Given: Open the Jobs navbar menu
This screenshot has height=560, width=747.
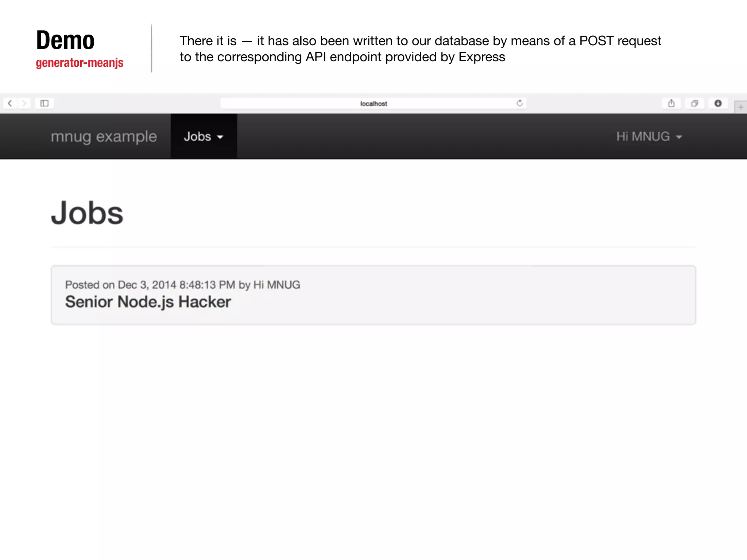Looking at the screenshot, I should click(x=198, y=136).
